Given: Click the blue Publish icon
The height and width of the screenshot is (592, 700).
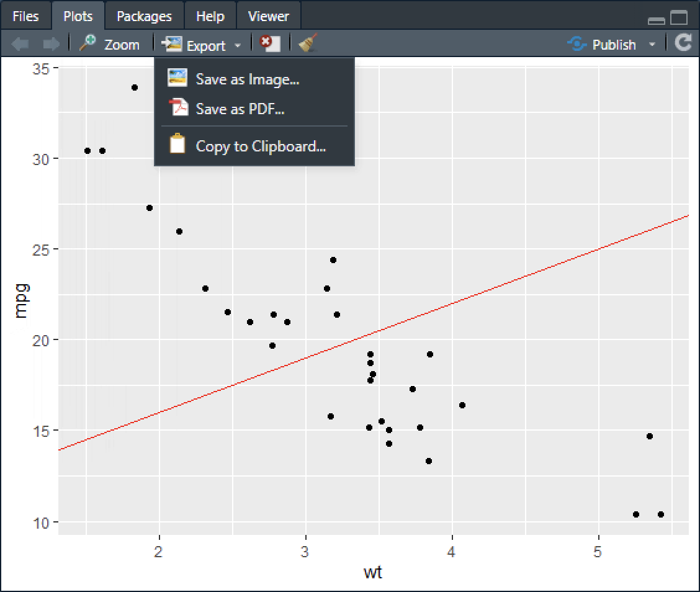Looking at the screenshot, I should (577, 44).
